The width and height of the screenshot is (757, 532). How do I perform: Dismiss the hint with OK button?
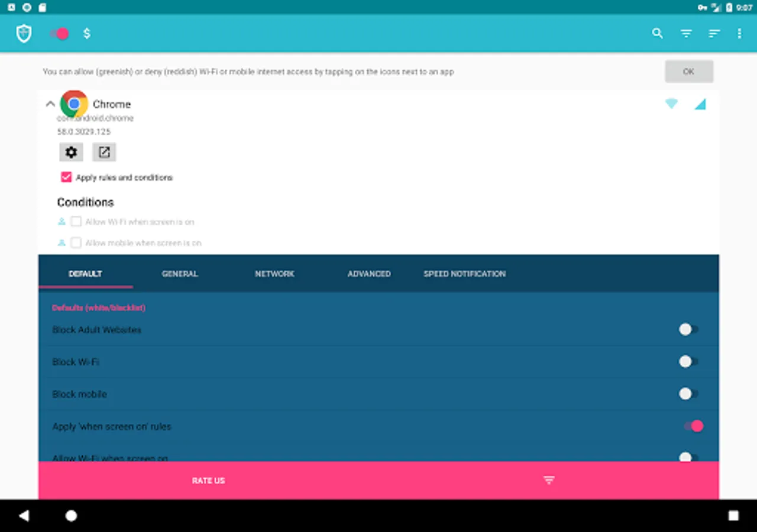click(x=689, y=72)
